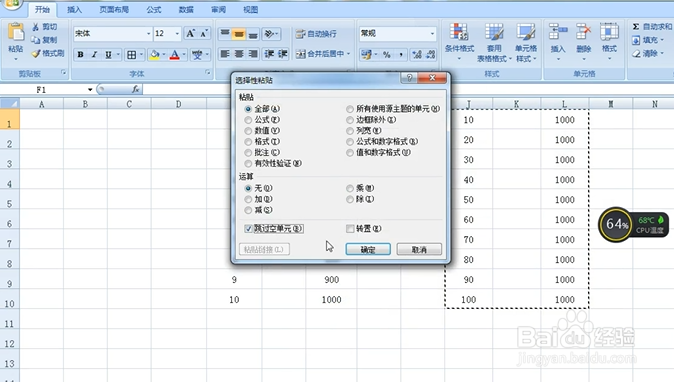Select the Multiply (乘) operation
The height and width of the screenshot is (382, 674).
coord(350,188)
